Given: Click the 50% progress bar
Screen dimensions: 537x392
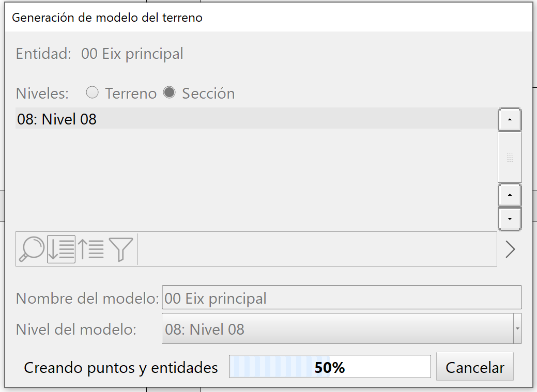Looking at the screenshot, I should point(330,366).
